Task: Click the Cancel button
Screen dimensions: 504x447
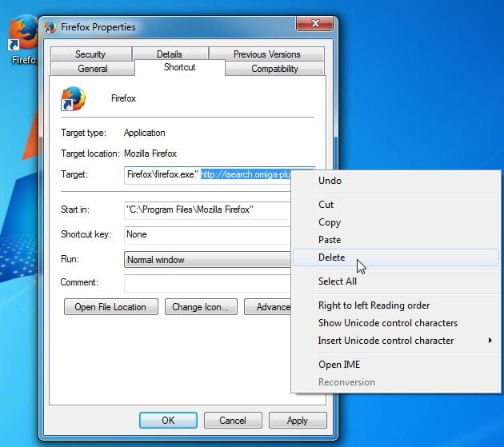Action: pos(233,420)
